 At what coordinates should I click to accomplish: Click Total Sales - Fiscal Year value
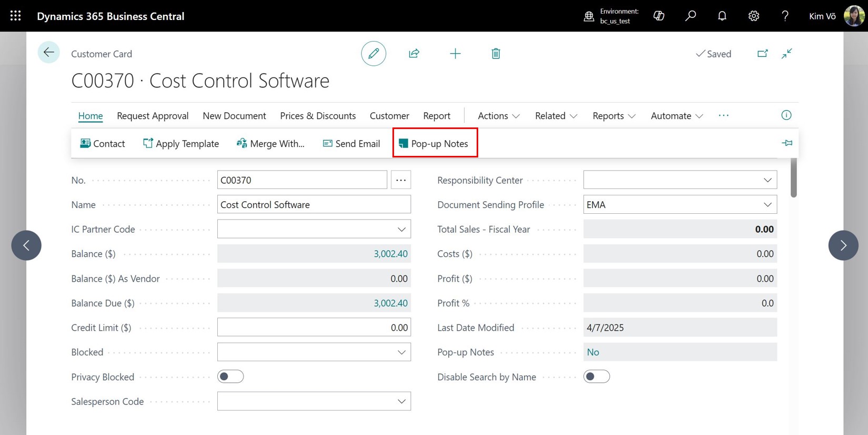(x=680, y=229)
